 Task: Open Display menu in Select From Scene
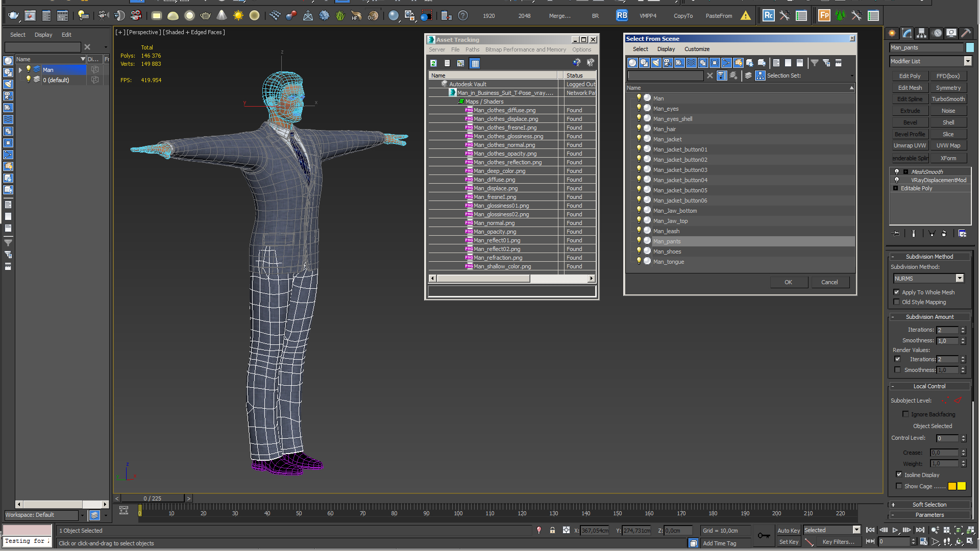[666, 49]
